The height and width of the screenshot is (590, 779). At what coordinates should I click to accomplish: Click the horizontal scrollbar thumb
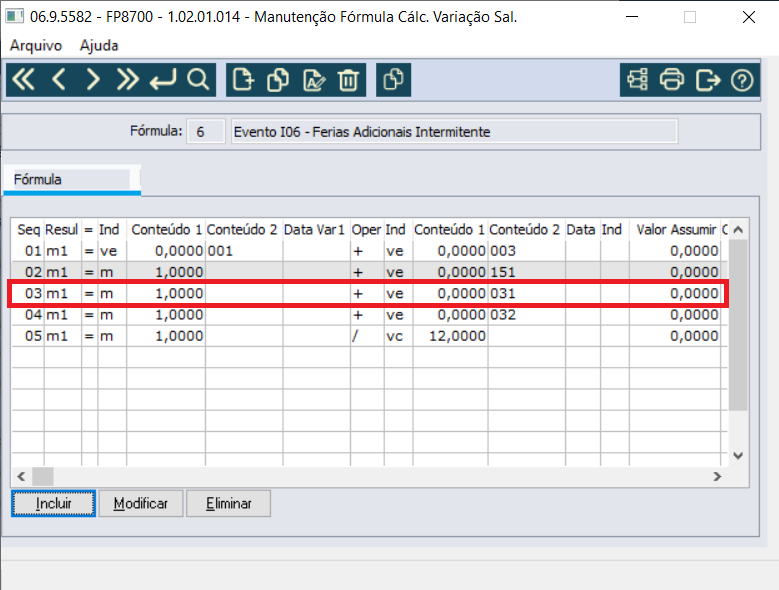(43, 477)
